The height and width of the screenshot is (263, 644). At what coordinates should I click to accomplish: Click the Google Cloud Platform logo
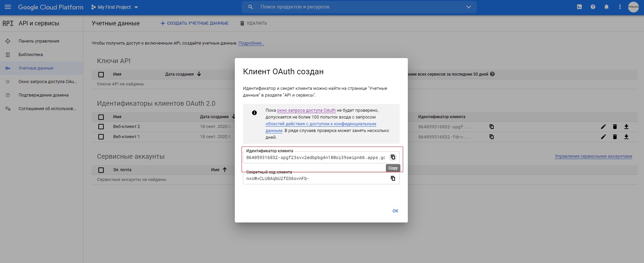coord(51,7)
